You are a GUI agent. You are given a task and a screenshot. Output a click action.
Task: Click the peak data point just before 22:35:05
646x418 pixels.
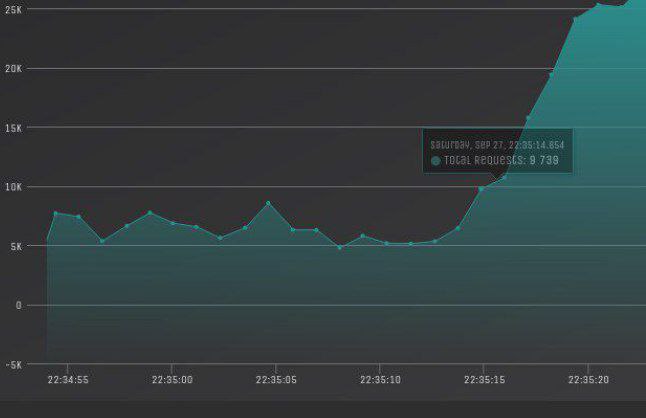[268, 203]
